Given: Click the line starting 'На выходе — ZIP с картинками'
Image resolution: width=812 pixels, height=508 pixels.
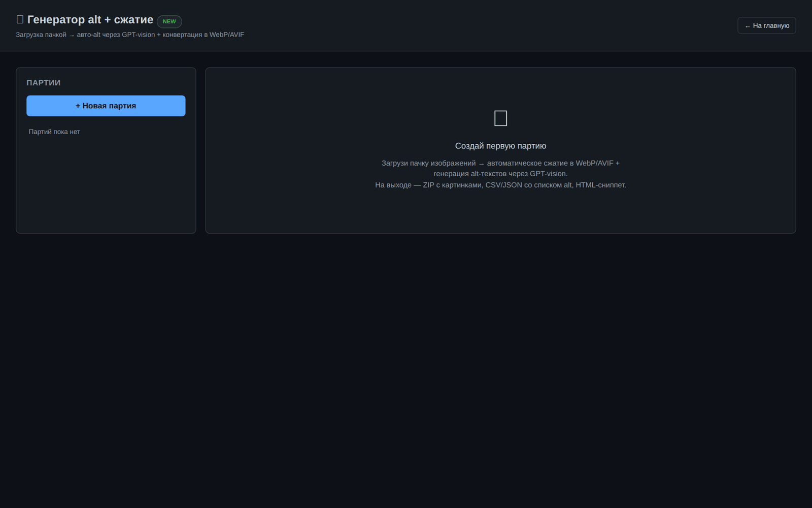Looking at the screenshot, I should click(500, 185).
